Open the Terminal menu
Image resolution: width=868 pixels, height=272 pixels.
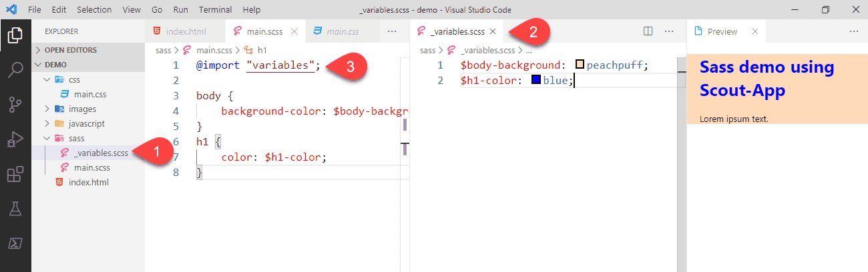214,10
